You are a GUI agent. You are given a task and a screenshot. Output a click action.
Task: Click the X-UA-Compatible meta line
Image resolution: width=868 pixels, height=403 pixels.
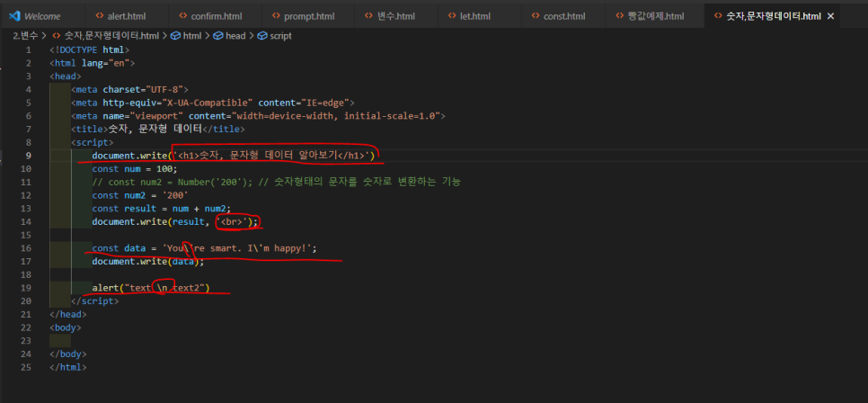point(213,103)
